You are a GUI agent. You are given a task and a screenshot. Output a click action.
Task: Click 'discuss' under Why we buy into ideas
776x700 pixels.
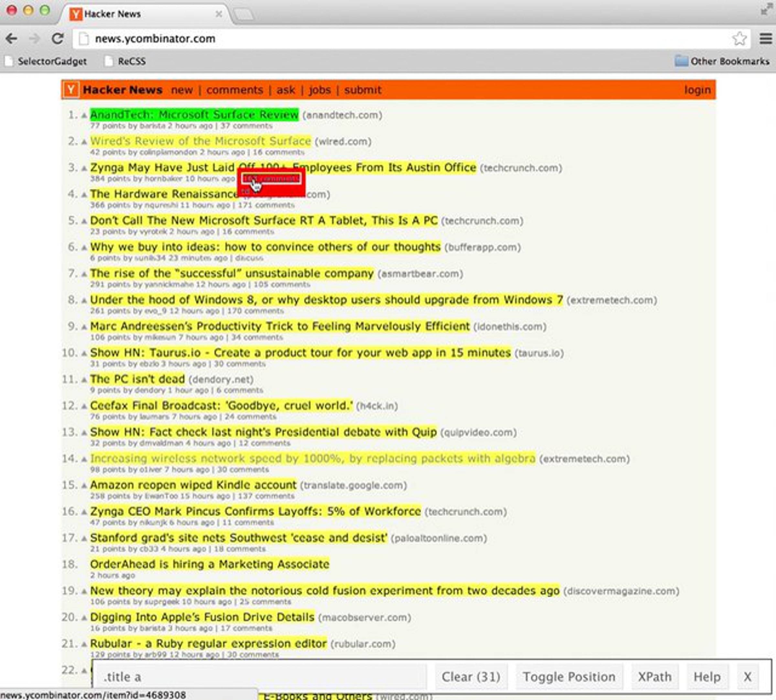[x=249, y=258]
